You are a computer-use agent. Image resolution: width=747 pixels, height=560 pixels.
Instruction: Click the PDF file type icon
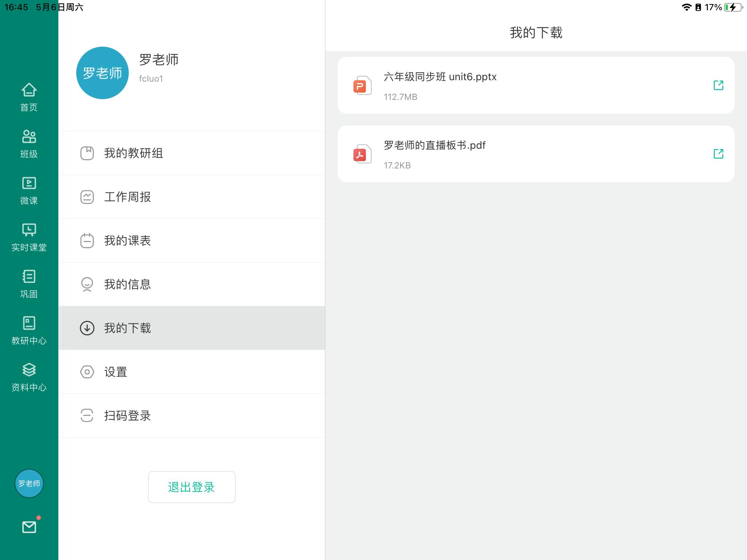click(x=362, y=154)
